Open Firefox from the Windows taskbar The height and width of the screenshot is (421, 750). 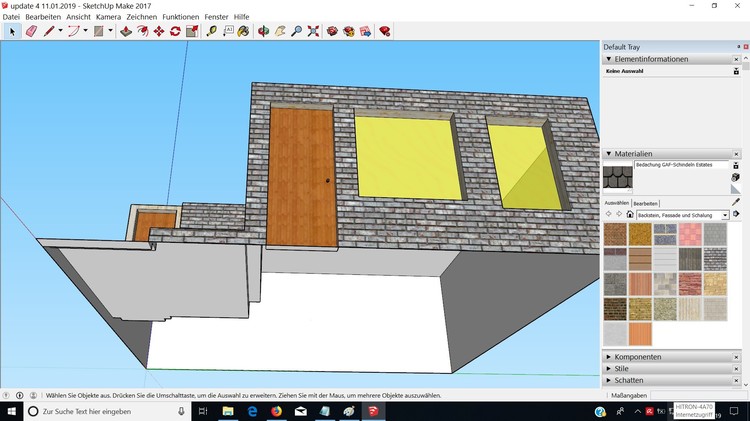(276, 411)
